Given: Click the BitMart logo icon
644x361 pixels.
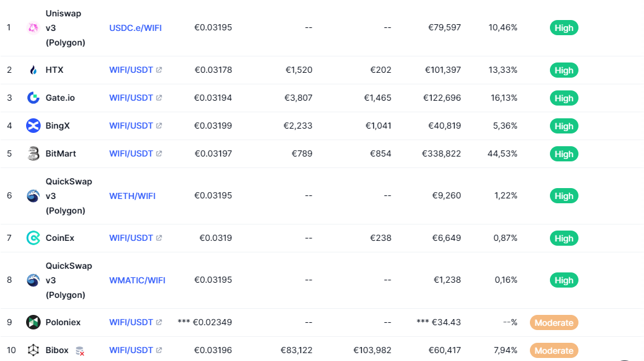Looking at the screenshot, I should coord(33,154).
